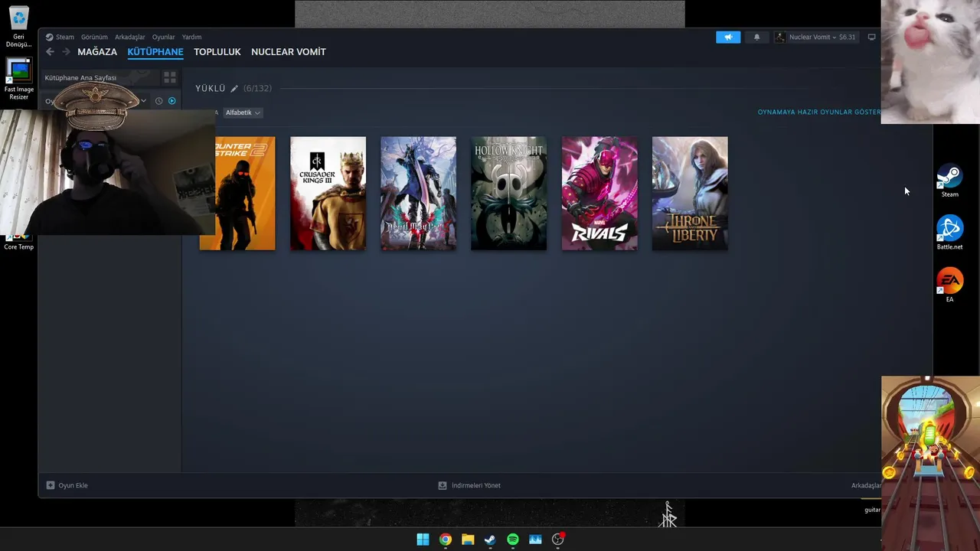Click İndirmeleri Yönet at the bottom

point(469,485)
